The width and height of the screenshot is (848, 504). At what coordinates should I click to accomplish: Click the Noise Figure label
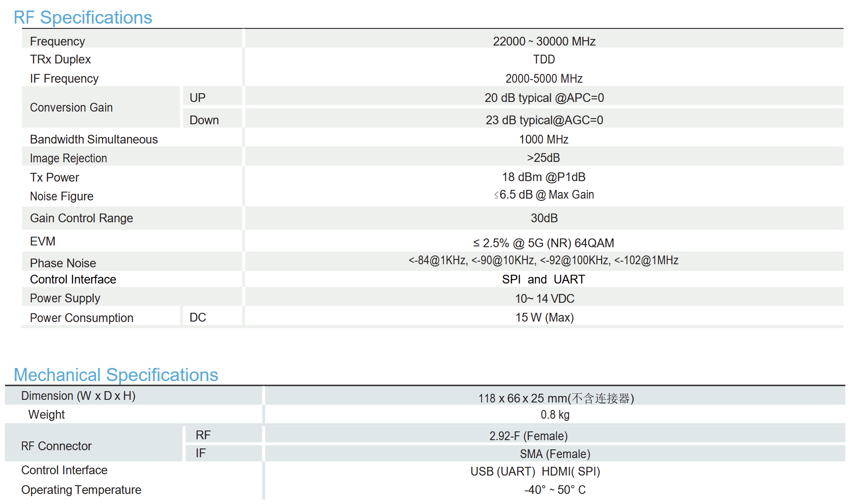pyautogui.click(x=61, y=196)
